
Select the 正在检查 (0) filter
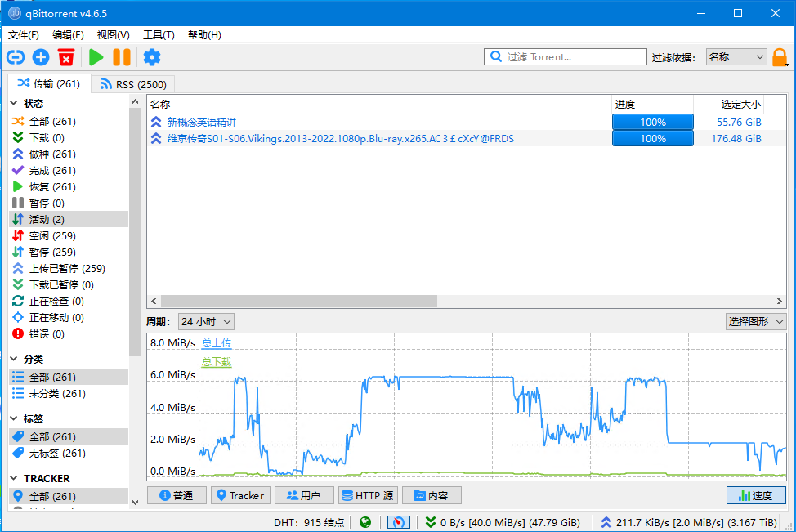coord(69,301)
